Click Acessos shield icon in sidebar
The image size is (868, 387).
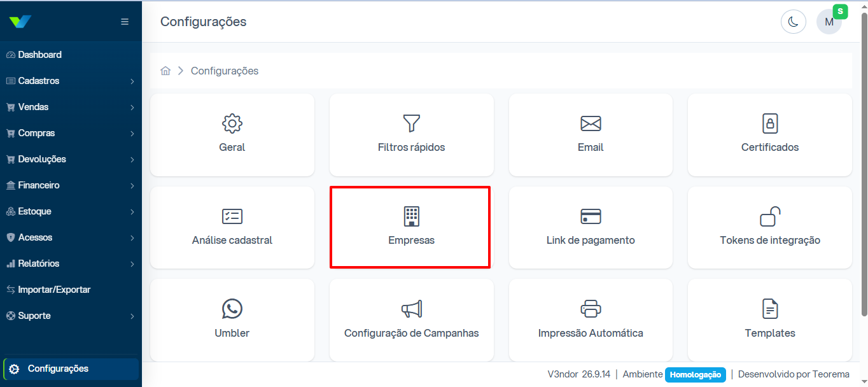pos(11,237)
